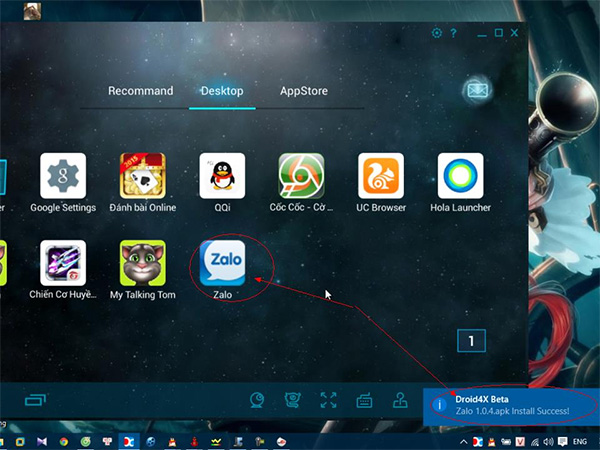Screen dimensions: 600x450
Task: Click the Install Success notification
Action: click(x=512, y=404)
